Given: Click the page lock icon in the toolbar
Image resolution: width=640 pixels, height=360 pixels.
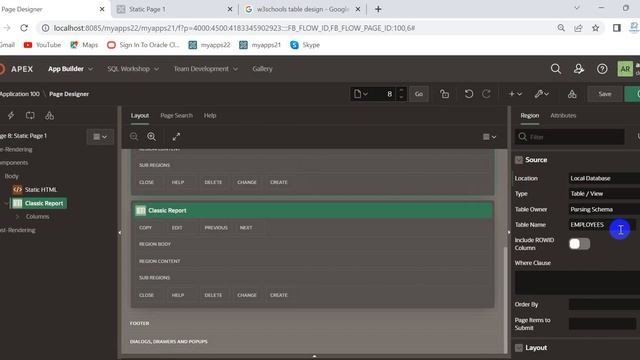Looking at the screenshot, I should [444, 94].
